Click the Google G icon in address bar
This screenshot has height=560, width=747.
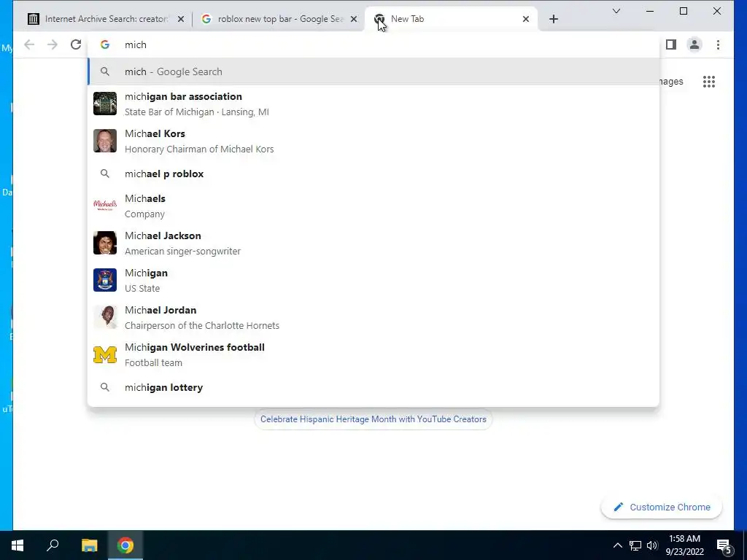coord(105,44)
